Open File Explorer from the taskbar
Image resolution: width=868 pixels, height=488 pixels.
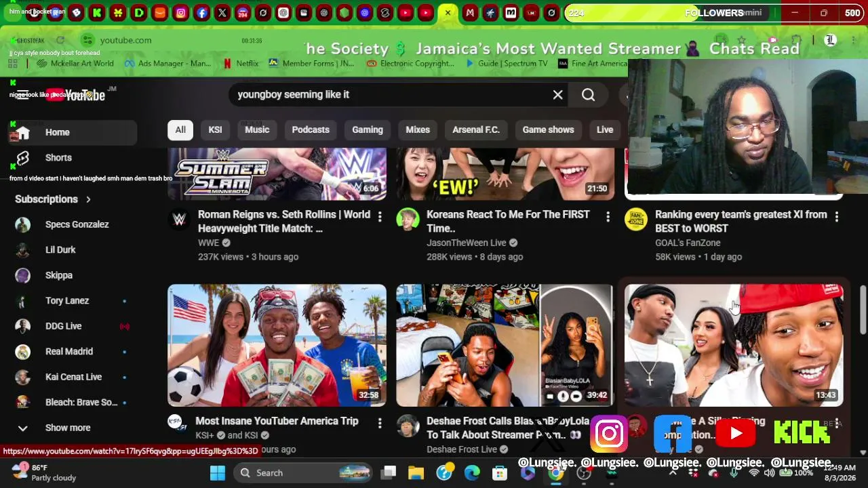416,473
